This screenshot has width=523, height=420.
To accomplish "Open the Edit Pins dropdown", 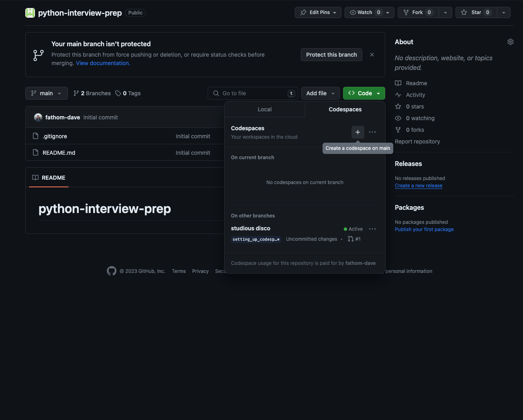I will click(x=318, y=12).
